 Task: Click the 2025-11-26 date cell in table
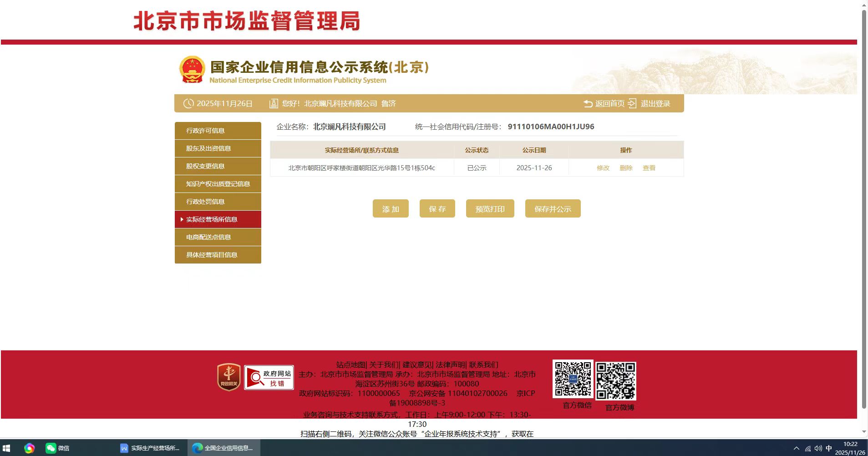pyautogui.click(x=534, y=168)
